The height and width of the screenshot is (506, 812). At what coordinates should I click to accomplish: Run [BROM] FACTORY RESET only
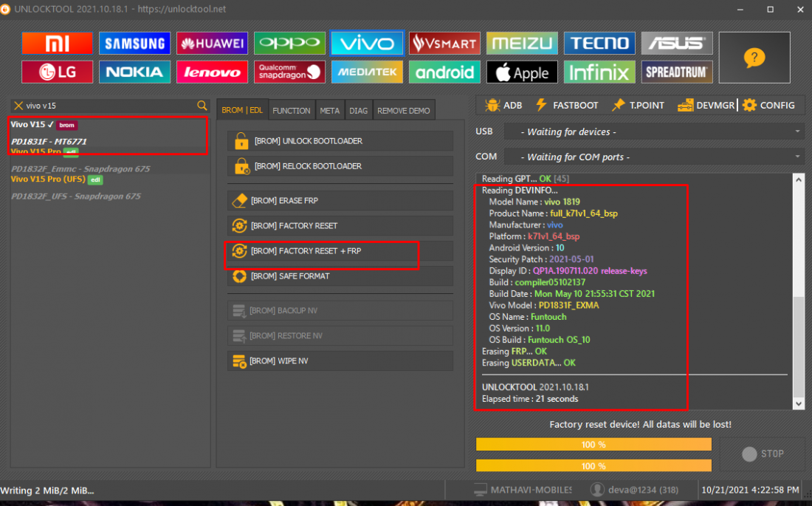pos(340,226)
